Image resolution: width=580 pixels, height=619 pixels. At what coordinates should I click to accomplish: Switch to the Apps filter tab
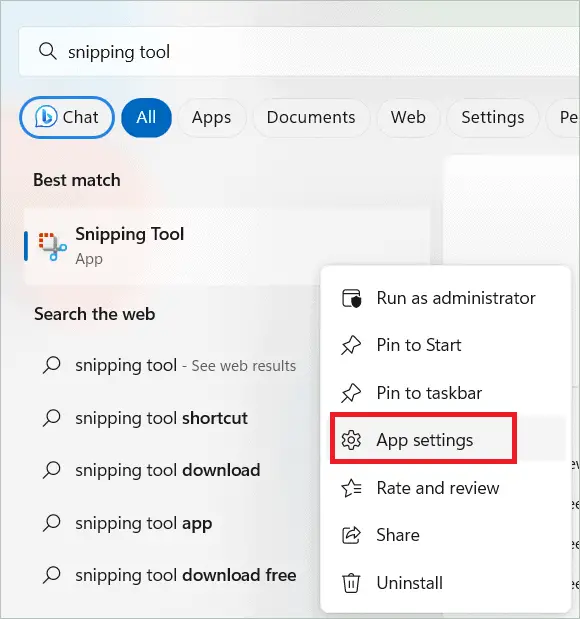212,117
